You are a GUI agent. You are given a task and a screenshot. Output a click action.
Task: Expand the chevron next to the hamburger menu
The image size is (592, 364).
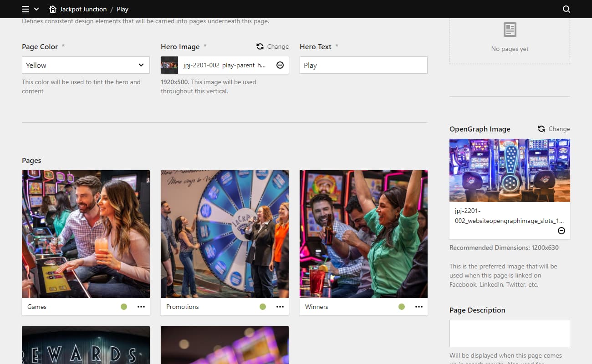(x=36, y=9)
